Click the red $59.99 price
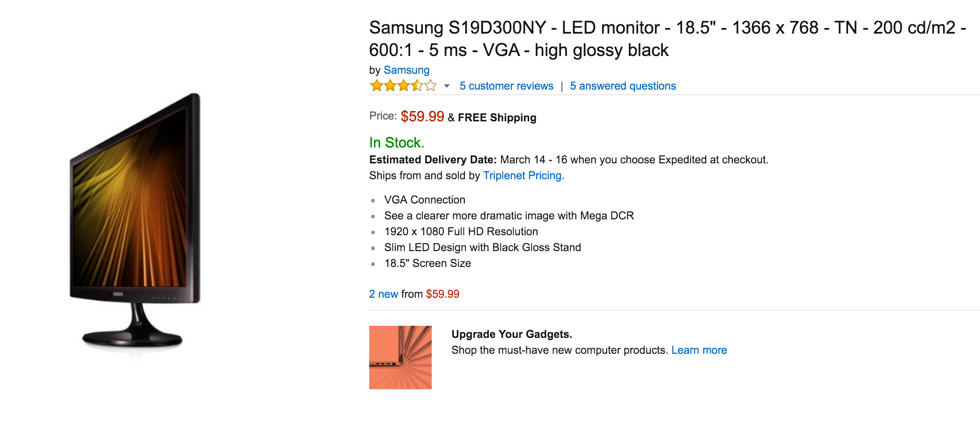Image resolution: width=980 pixels, height=421 pixels. [x=422, y=116]
